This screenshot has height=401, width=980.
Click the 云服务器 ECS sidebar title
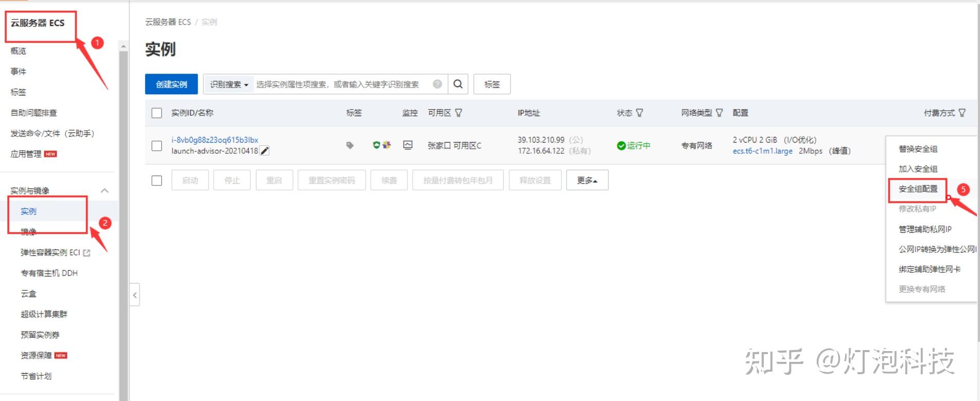(x=38, y=23)
